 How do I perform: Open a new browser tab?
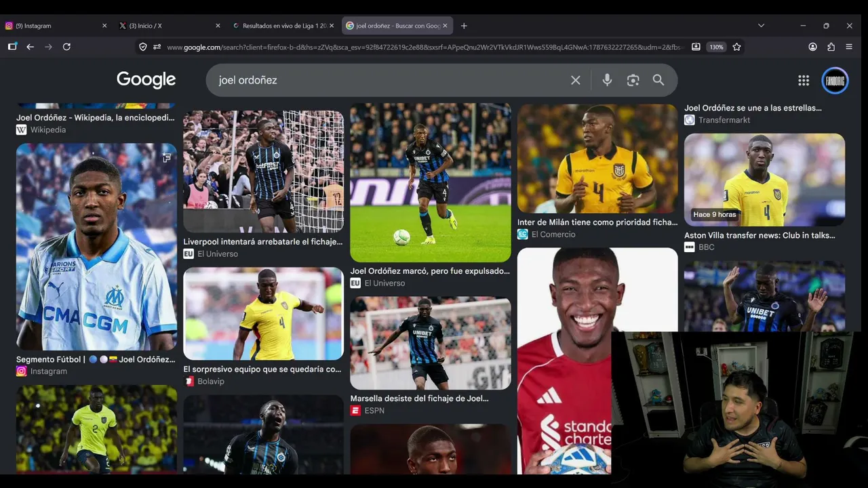464,26
